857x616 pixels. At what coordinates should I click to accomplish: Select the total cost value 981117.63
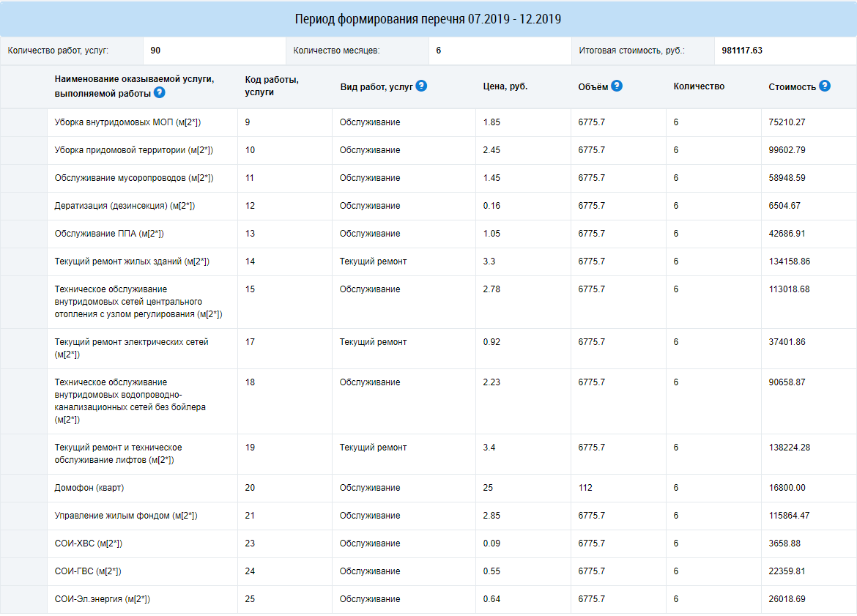tap(742, 51)
